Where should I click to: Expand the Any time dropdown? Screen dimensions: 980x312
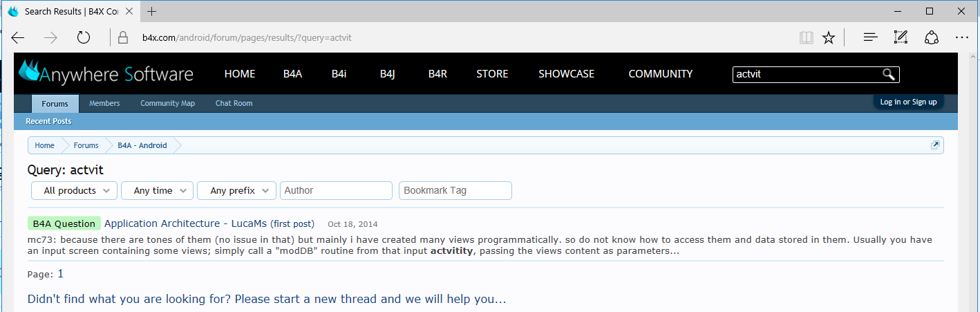(157, 190)
